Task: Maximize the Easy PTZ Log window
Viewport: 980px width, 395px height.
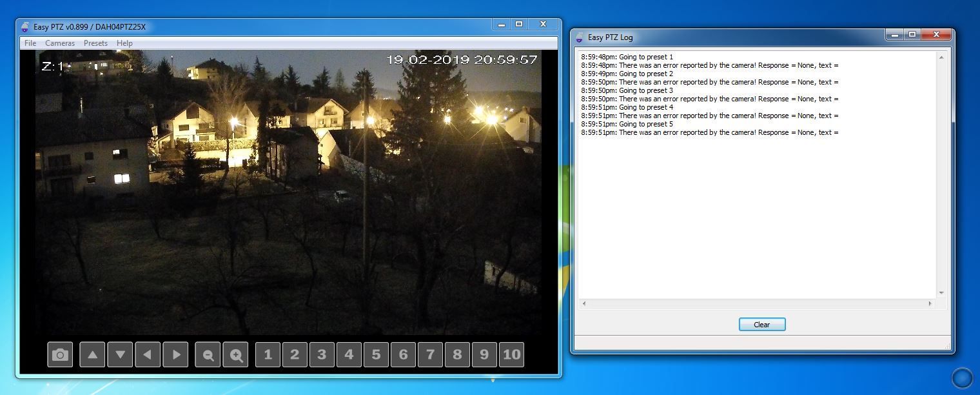Action: pos(912,35)
